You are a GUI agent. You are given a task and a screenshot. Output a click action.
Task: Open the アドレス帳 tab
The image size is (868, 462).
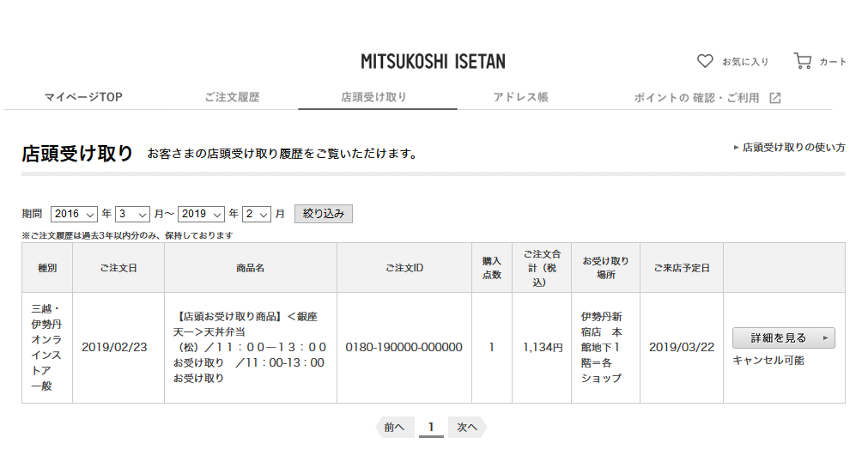[x=521, y=97]
